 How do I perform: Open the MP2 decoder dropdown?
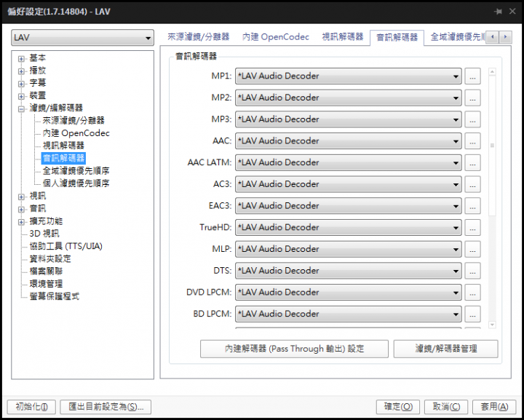(348, 98)
